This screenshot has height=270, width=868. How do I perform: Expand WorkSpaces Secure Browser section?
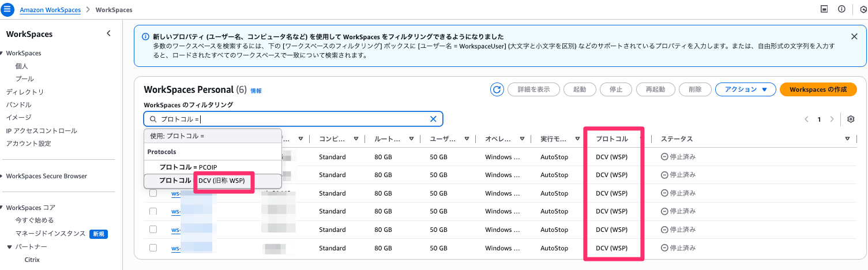(x=2, y=176)
